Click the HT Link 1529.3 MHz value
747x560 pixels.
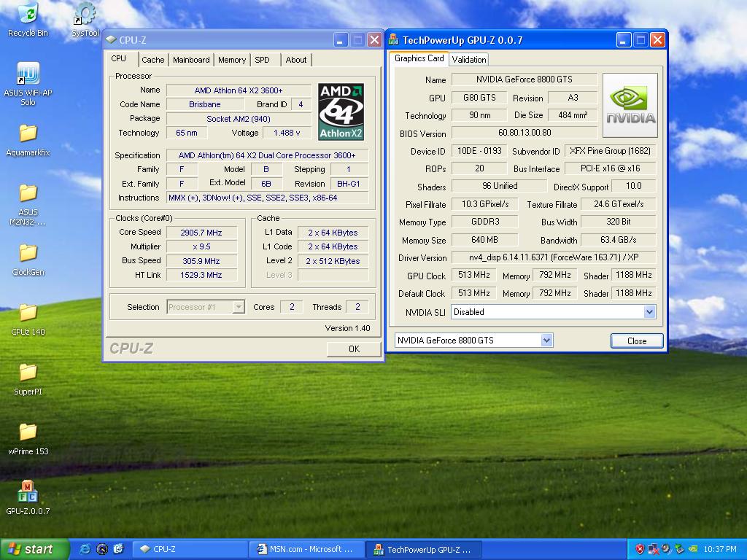201,275
